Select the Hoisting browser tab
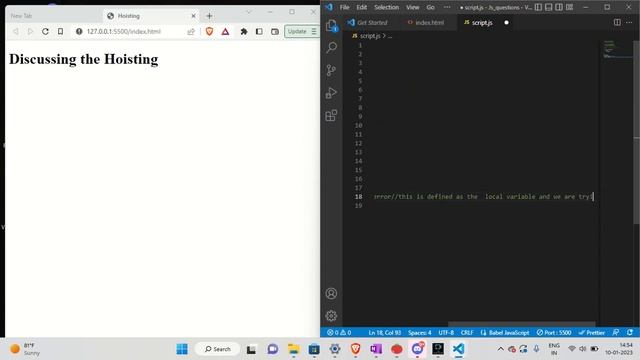Viewport: 640px width, 360px height. pyautogui.click(x=151, y=16)
